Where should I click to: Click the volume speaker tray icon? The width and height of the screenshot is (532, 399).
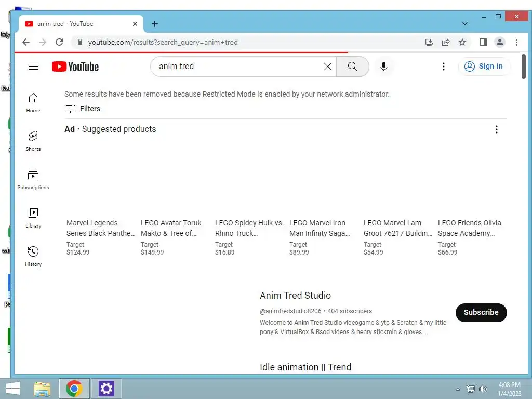(x=483, y=389)
